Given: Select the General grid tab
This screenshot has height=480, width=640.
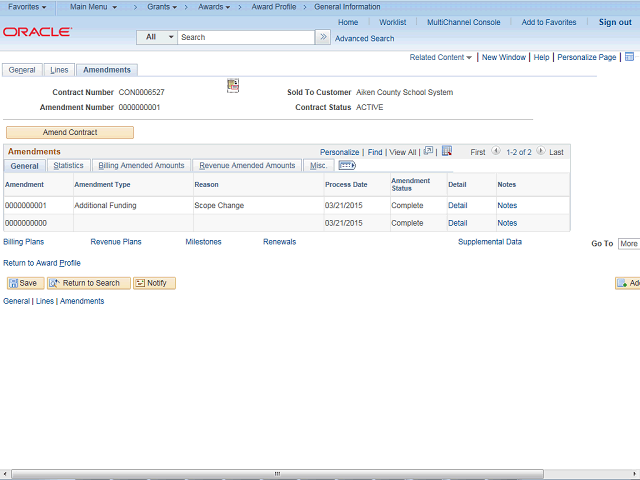Looking at the screenshot, I should coord(24,166).
